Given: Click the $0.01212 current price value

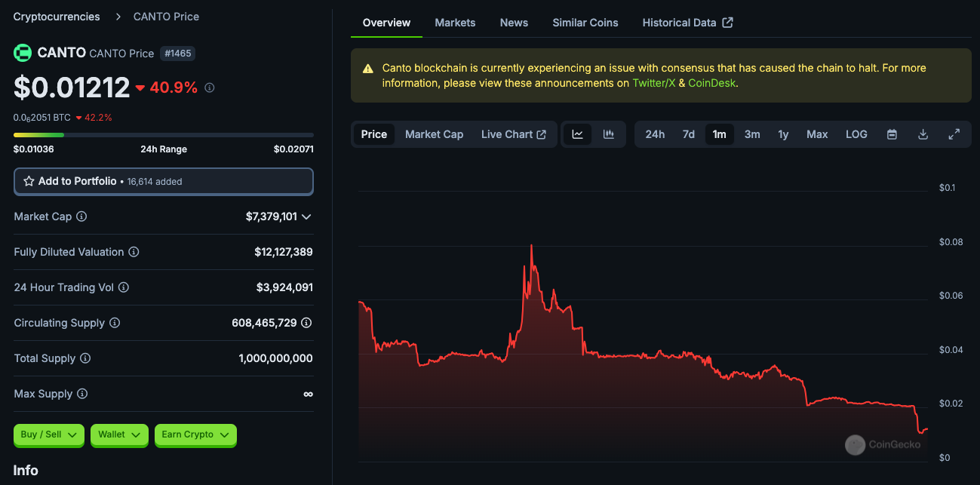Looking at the screenshot, I should click(x=72, y=87).
